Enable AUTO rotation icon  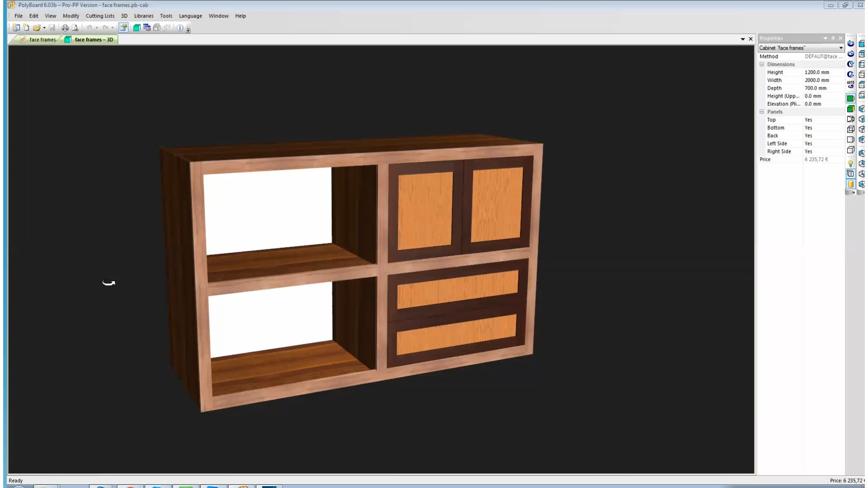(850, 85)
